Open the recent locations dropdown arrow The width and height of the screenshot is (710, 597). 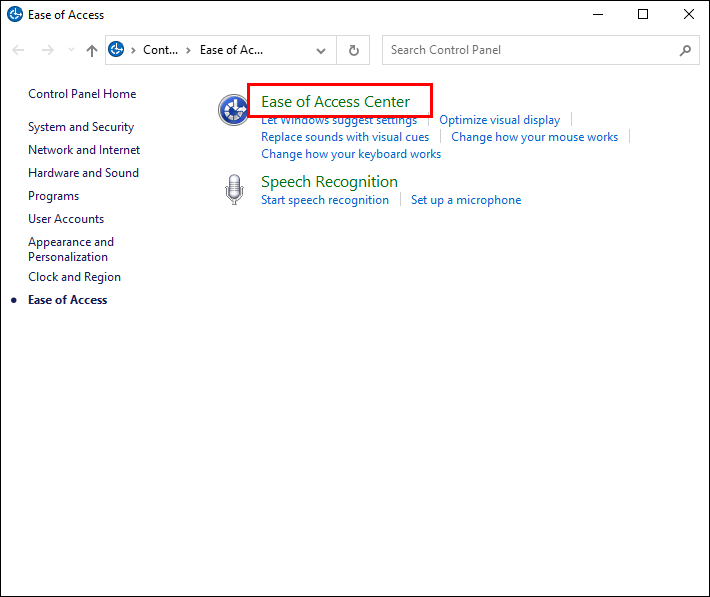point(70,50)
